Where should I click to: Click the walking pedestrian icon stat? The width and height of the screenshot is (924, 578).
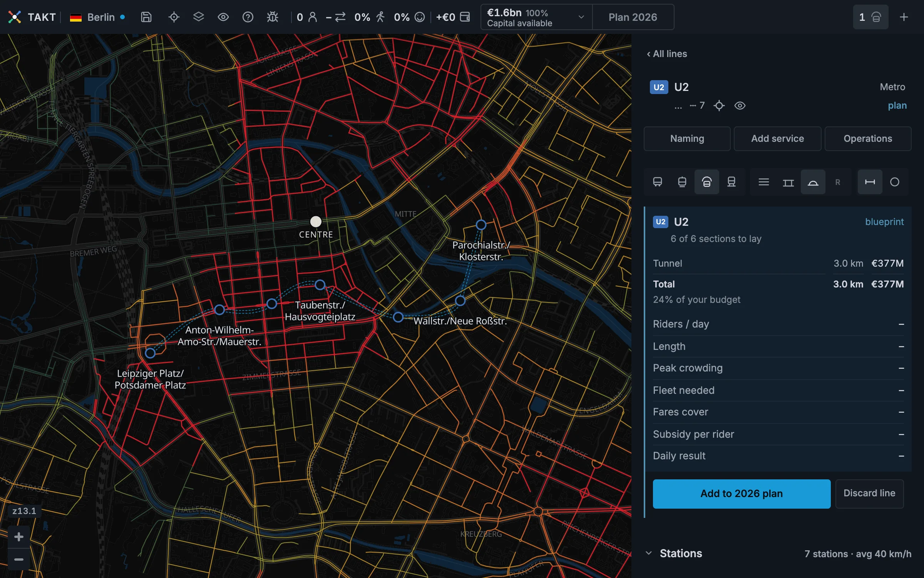tap(380, 17)
